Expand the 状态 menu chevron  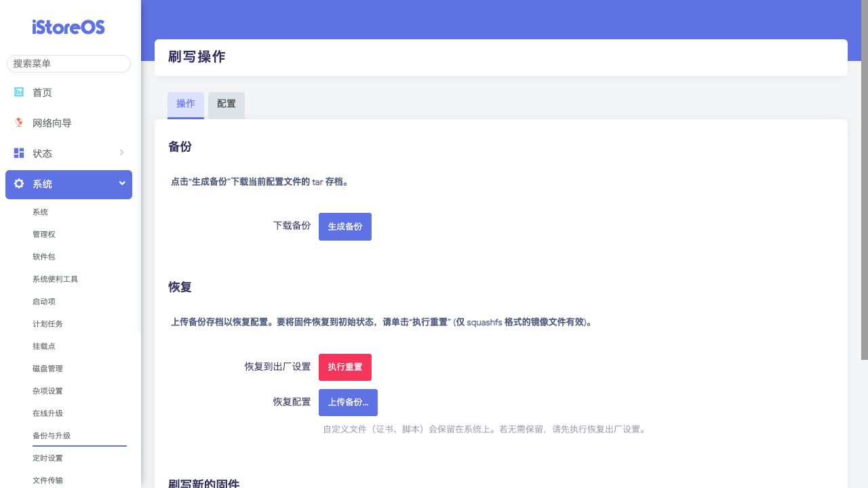121,152
